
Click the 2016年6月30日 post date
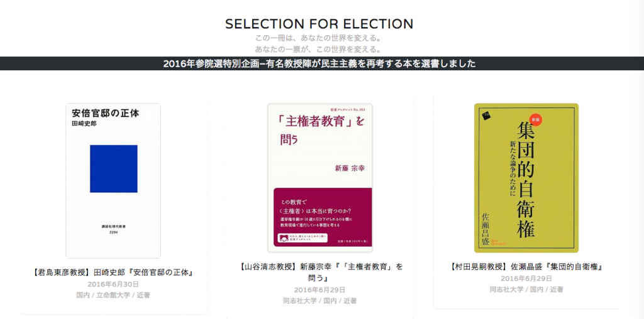(113, 284)
